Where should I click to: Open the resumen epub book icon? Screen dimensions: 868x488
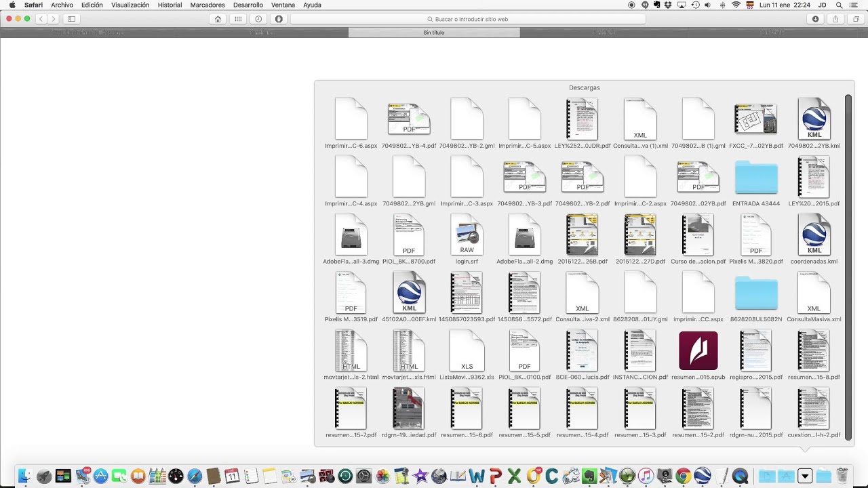pyautogui.click(x=698, y=350)
